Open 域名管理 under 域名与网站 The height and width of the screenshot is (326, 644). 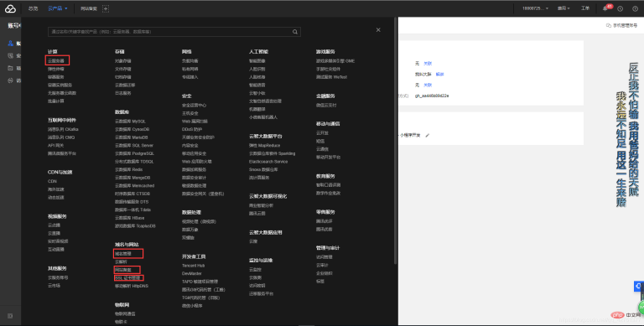pyautogui.click(x=123, y=254)
